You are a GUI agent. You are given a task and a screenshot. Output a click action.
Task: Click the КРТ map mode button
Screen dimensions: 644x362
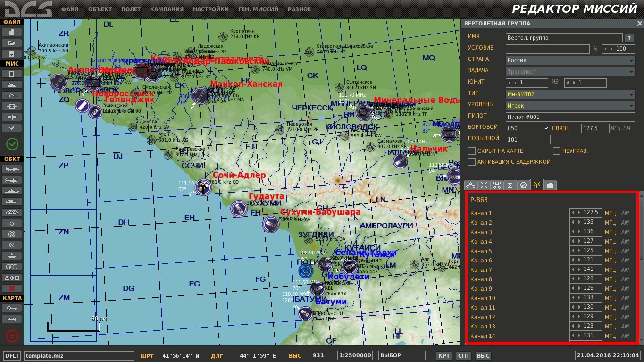(444, 355)
